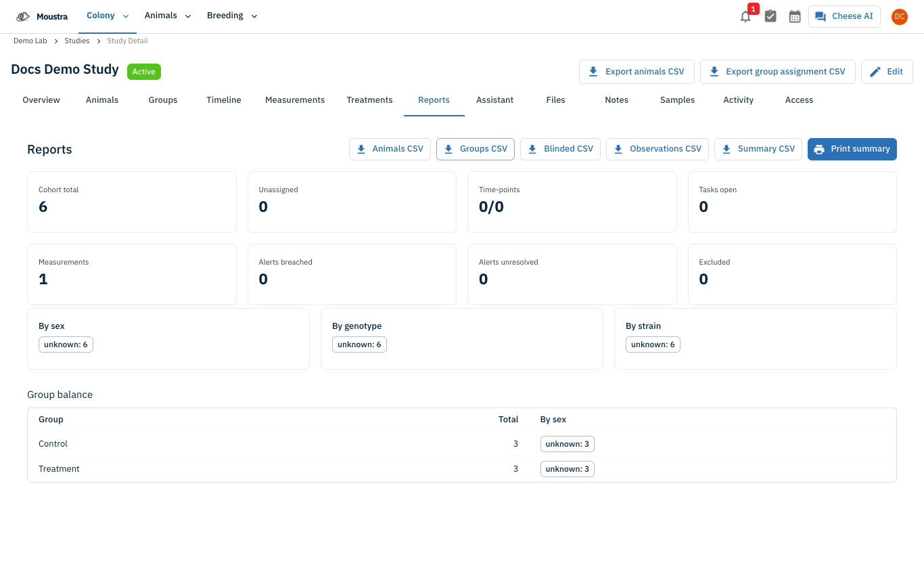
Task: Open the notifications bell icon
Action: click(x=745, y=17)
